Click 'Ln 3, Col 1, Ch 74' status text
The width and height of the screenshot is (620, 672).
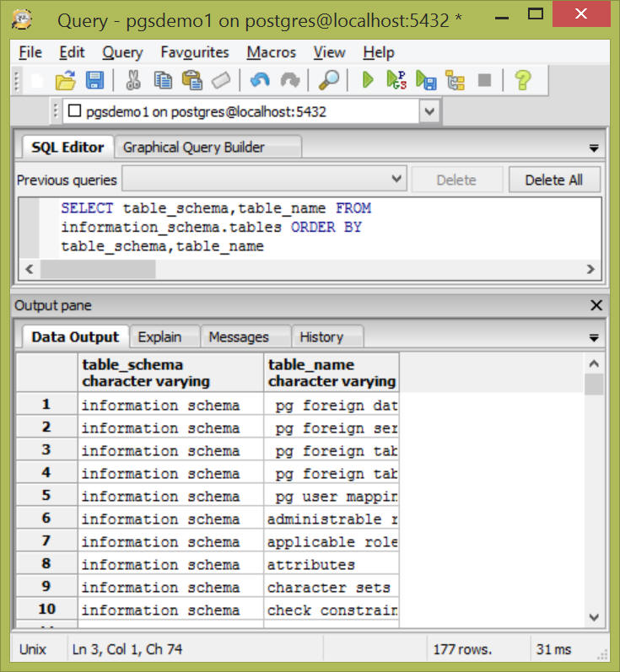127,649
